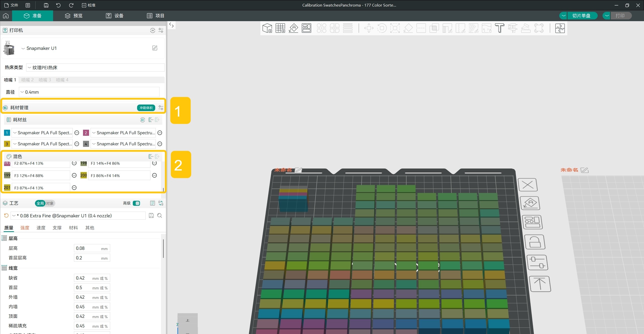Remove plate with the X icon
This screenshot has height=334, width=644.
(x=528, y=185)
